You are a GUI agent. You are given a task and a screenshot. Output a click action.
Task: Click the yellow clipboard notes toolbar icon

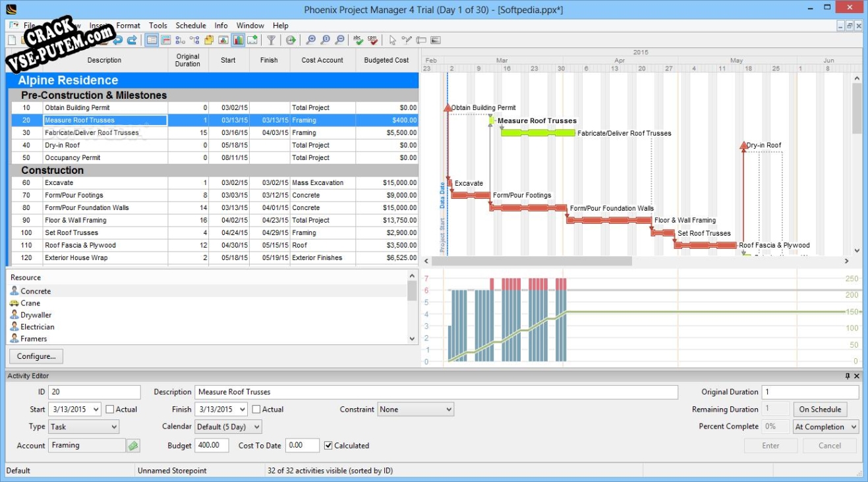[x=209, y=40]
